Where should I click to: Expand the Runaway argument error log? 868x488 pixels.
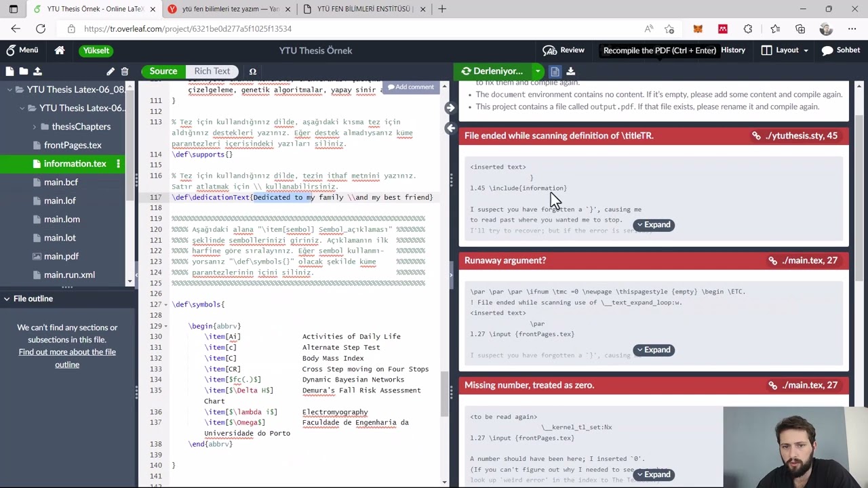pos(654,350)
